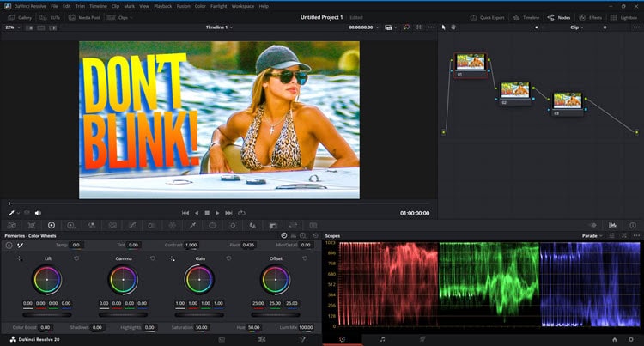Click the Quick Export button
Screen dimensions: 644x346
487,18
